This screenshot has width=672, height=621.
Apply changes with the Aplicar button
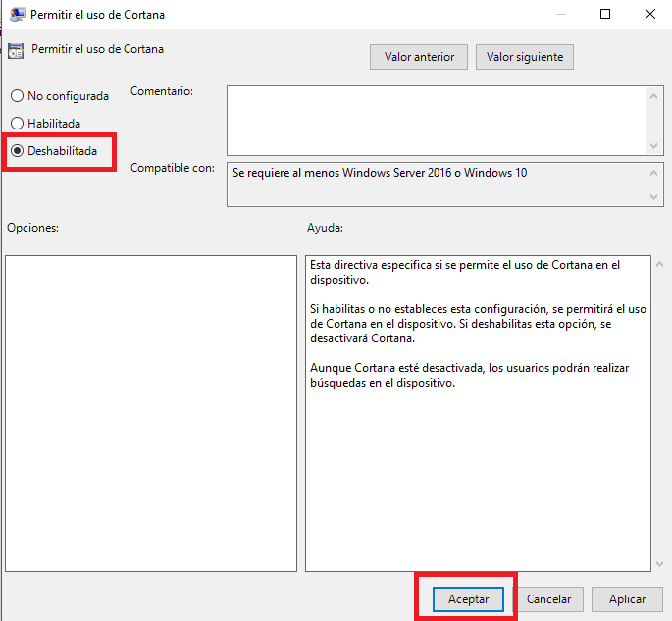click(628, 599)
